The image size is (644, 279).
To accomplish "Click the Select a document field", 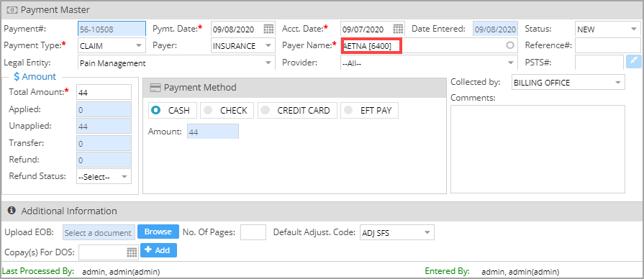I will (x=99, y=232).
